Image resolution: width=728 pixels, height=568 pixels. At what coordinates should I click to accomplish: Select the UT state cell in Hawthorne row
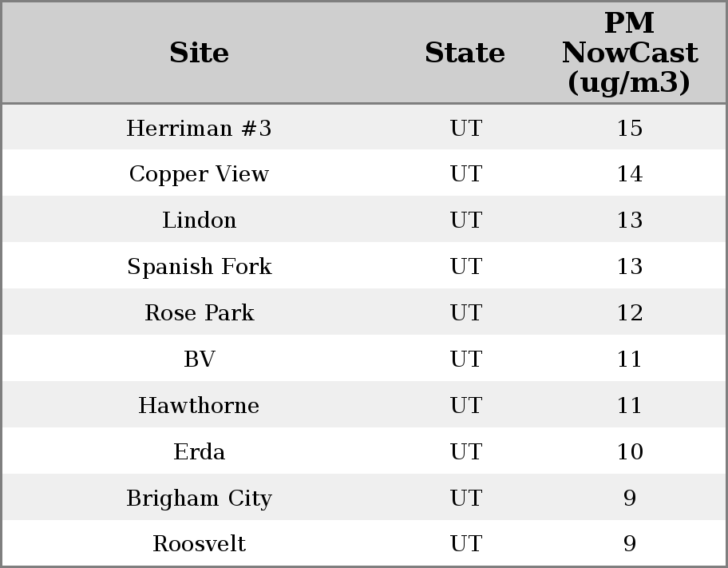(x=465, y=406)
